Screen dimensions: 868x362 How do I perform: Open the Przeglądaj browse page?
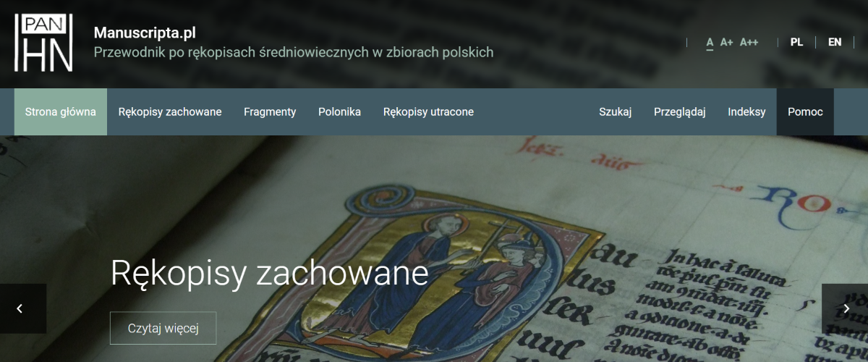(680, 111)
